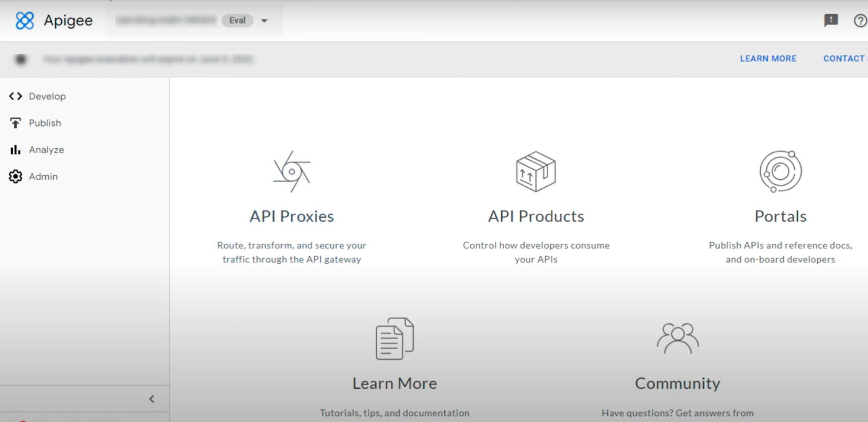Open the API Products box icon
The height and width of the screenshot is (422, 868).
(x=536, y=172)
